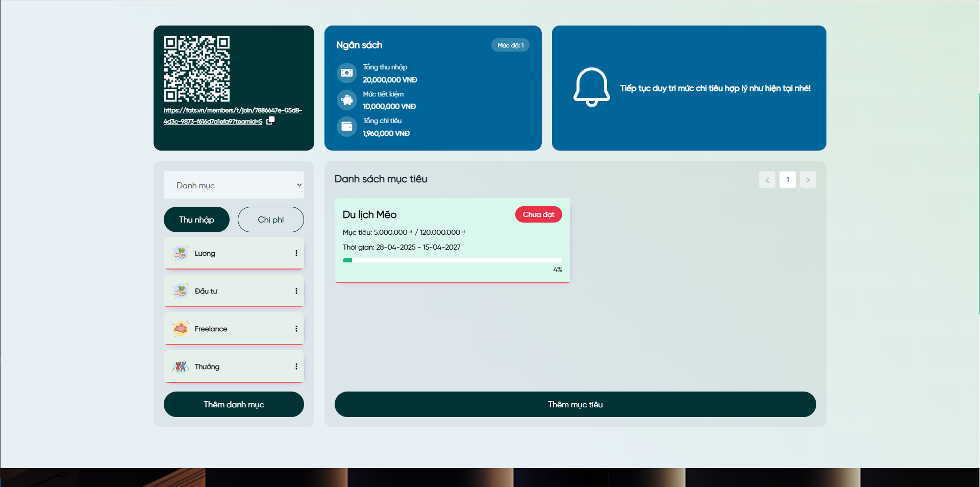Open the three-dot menu for Đầu tư

coord(296,291)
